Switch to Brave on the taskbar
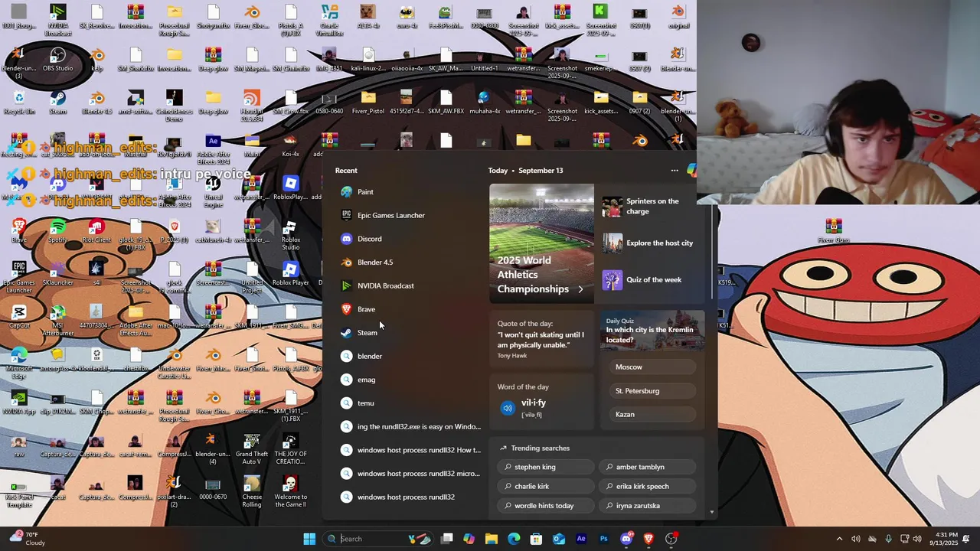Screen dimensions: 980x551 coord(648,539)
